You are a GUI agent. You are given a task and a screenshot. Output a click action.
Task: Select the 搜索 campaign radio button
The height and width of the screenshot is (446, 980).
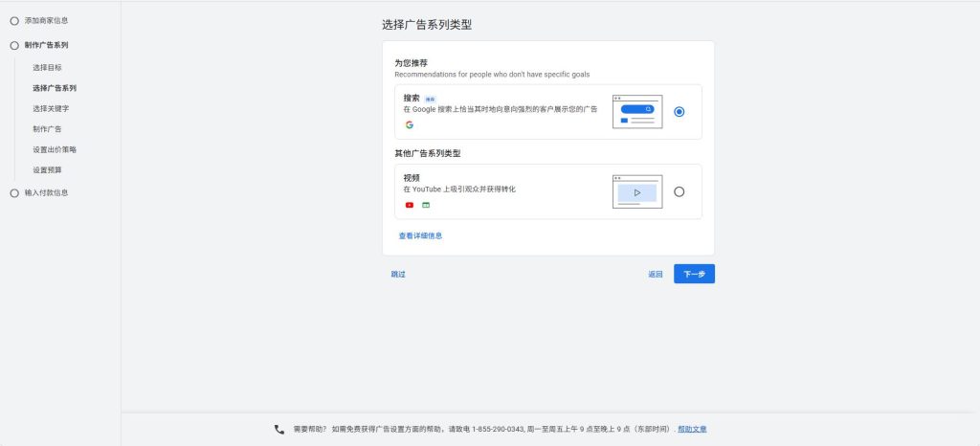[679, 111]
